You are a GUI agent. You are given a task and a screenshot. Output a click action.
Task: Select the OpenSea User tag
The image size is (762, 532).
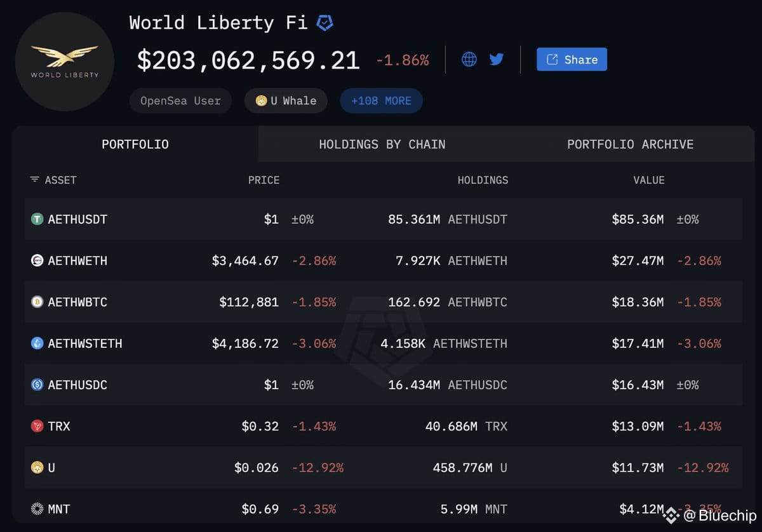pos(180,100)
